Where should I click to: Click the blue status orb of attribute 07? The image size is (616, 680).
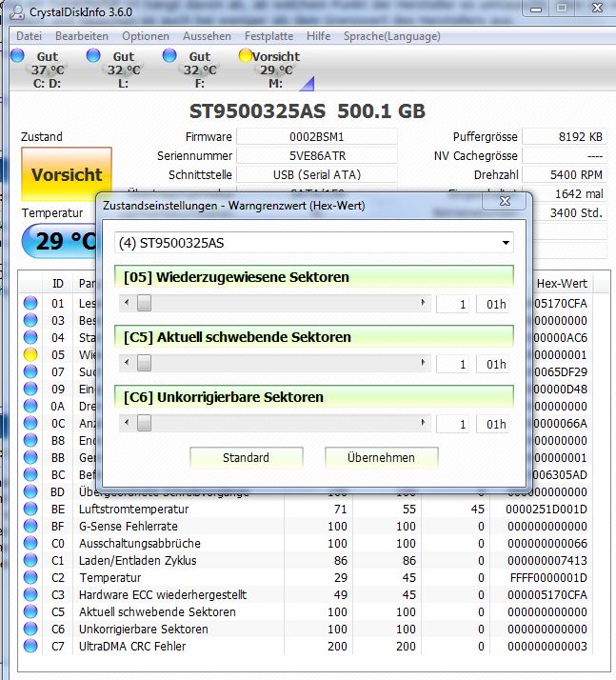click(30, 371)
